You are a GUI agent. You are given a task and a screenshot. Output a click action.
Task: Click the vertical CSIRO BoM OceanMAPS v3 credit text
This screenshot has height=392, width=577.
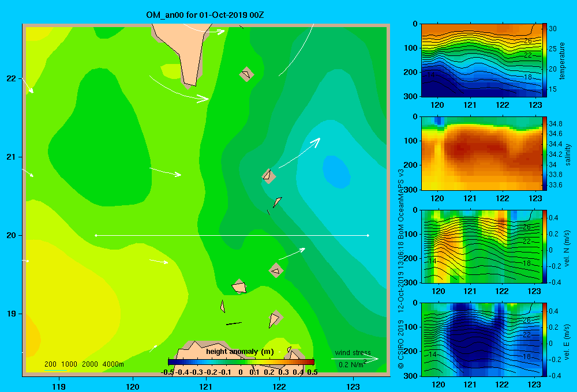[401, 269]
